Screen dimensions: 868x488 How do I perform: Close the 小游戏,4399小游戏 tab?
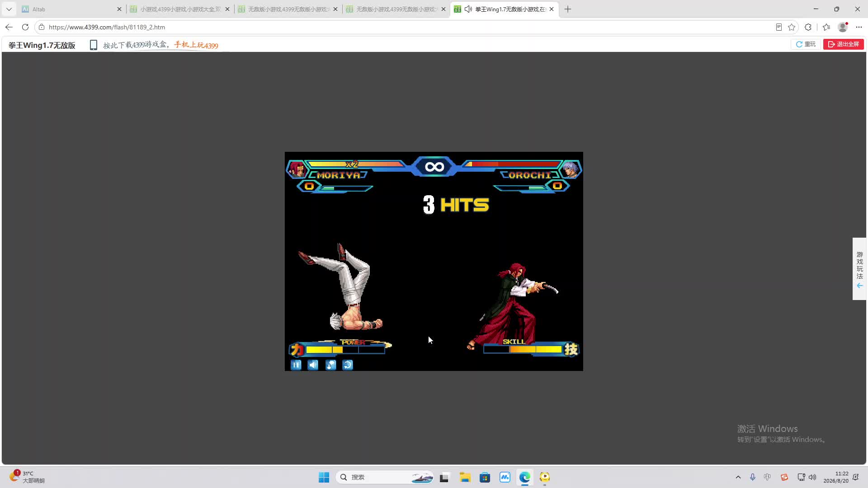click(227, 9)
